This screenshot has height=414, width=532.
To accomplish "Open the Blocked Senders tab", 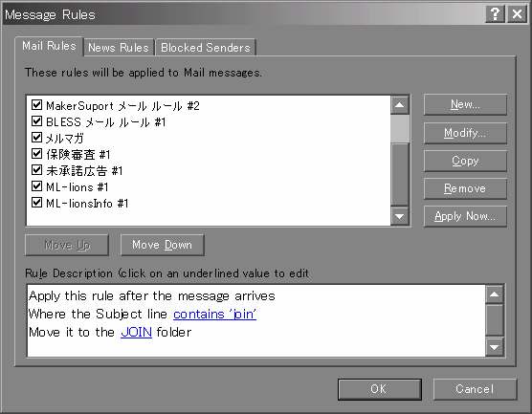I will (206, 48).
